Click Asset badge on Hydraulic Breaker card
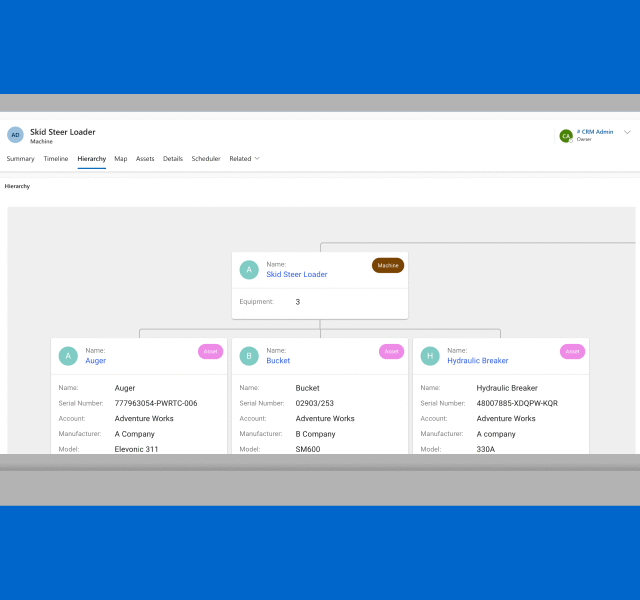 pyautogui.click(x=572, y=351)
